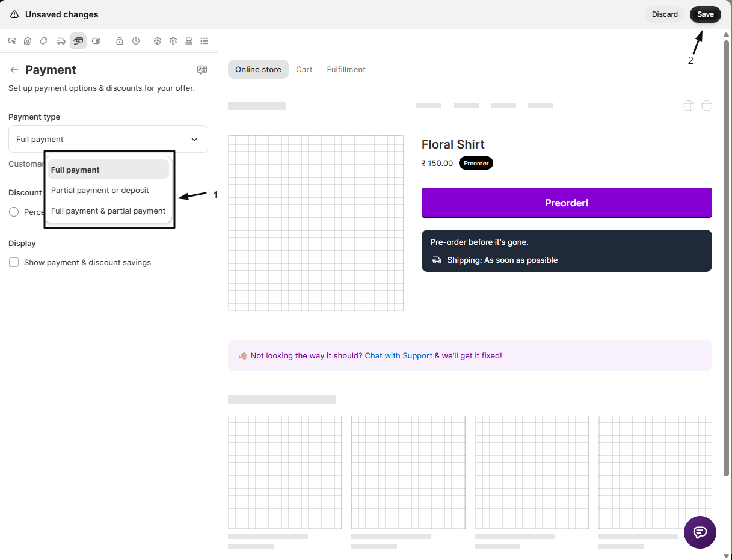
Task: Open the shipping truck settings icon
Action: [61, 41]
